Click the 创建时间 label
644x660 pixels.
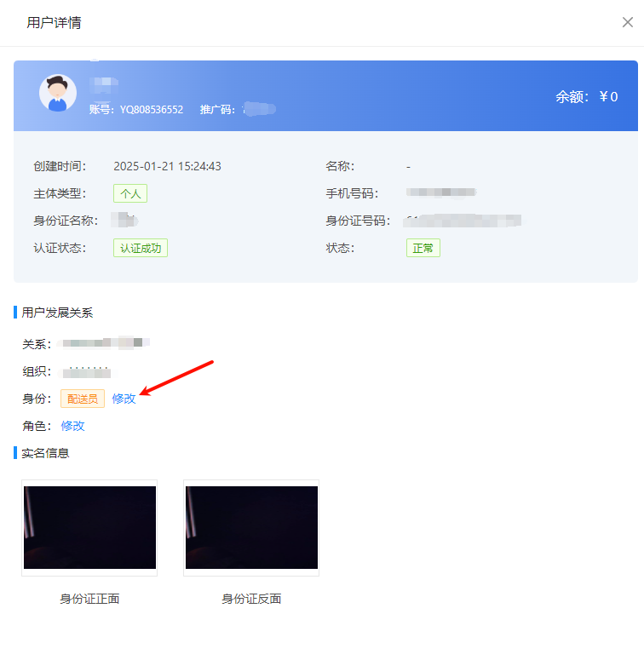(x=60, y=166)
